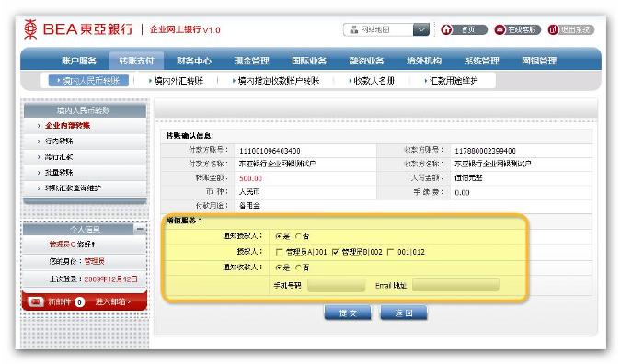Select 否 for 通知收款人
This screenshot has width=621, height=364.
[299, 267]
